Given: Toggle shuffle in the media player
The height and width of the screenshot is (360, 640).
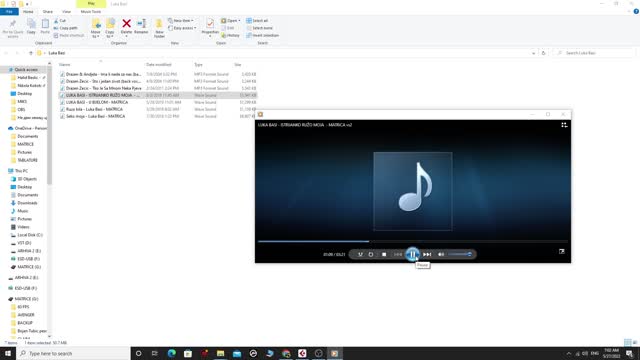Looking at the screenshot, I should coord(360,254).
